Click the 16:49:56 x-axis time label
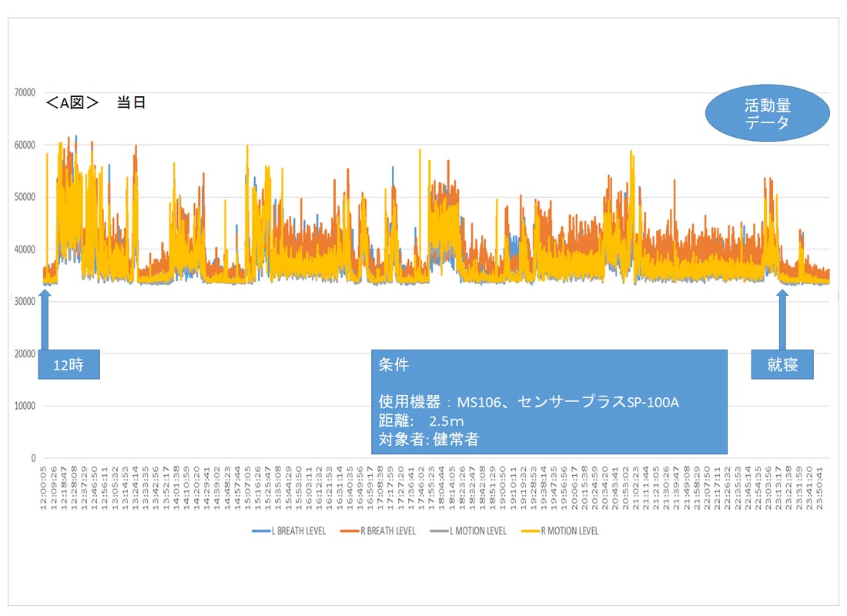Viewport: 847px width, 616px height. [360, 488]
